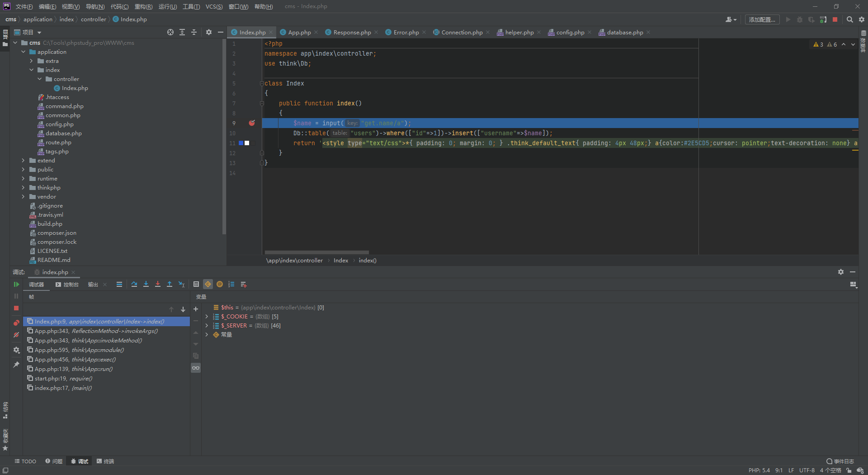Click Add Configuration button (添加配置...)
This screenshot has height=475, width=868.
(762, 19)
